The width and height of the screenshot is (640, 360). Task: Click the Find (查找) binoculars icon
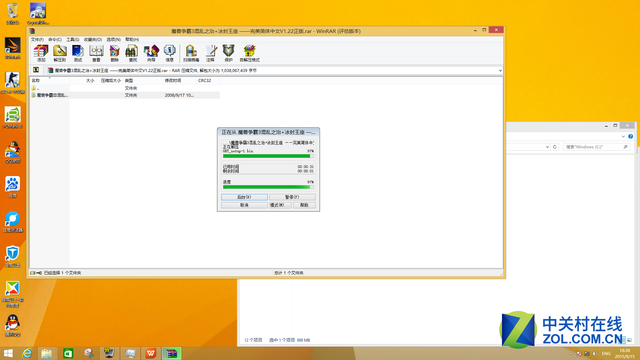coord(132,53)
